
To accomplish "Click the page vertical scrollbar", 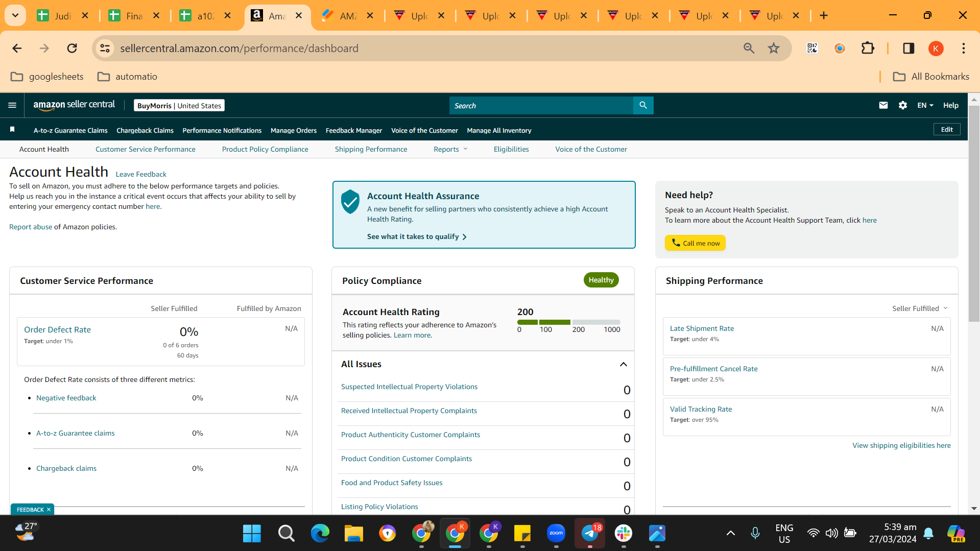I will (974, 214).
